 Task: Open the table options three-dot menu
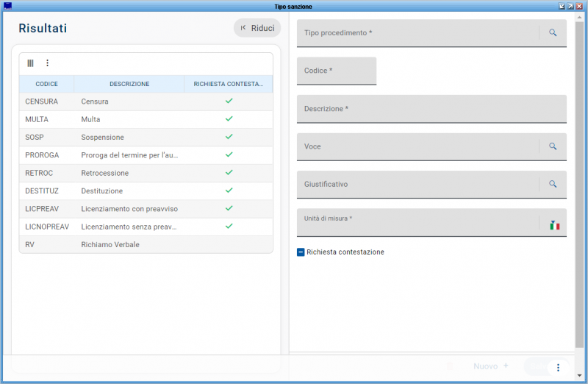[x=48, y=63]
